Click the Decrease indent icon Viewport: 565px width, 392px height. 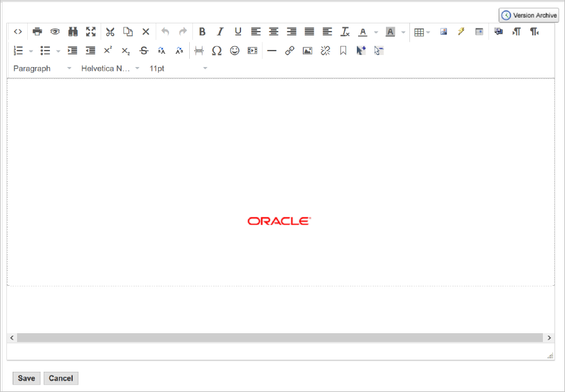point(90,51)
